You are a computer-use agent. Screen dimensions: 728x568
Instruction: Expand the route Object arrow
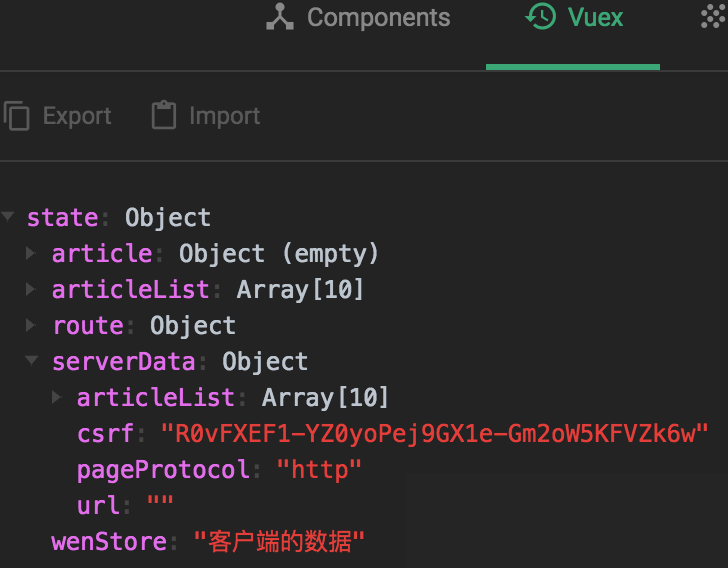pyautogui.click(x=32, y=326)
